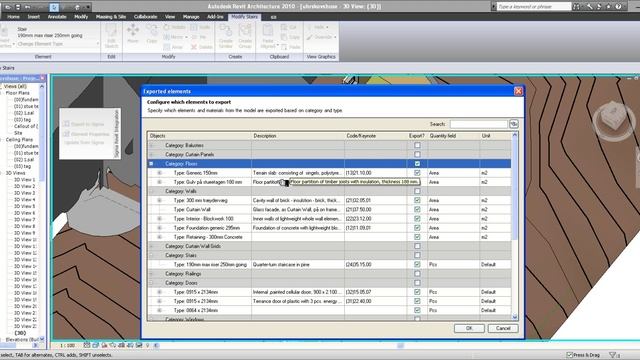Open the Insert ribbon tab

(33, 17)
